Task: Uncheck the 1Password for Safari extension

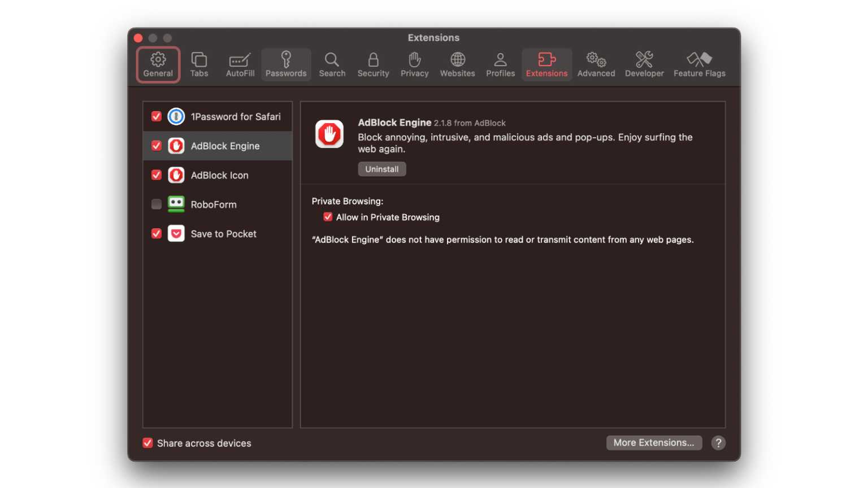Action: tap(156, 116)
